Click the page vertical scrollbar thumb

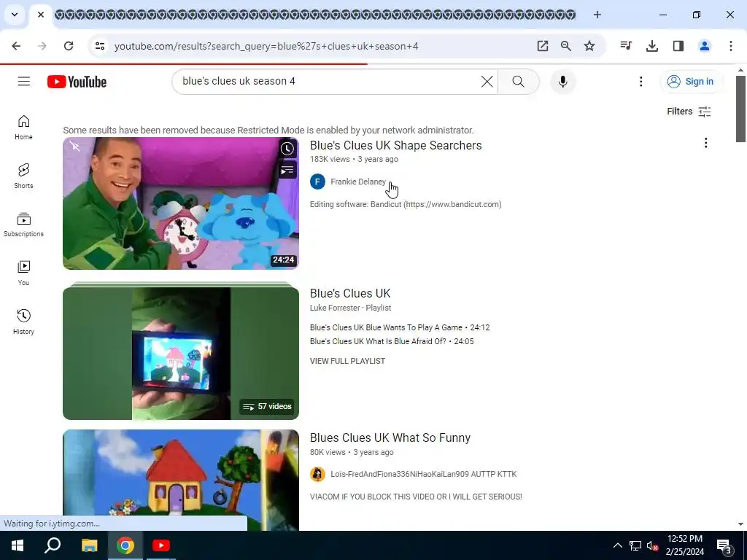click(740, 109)
